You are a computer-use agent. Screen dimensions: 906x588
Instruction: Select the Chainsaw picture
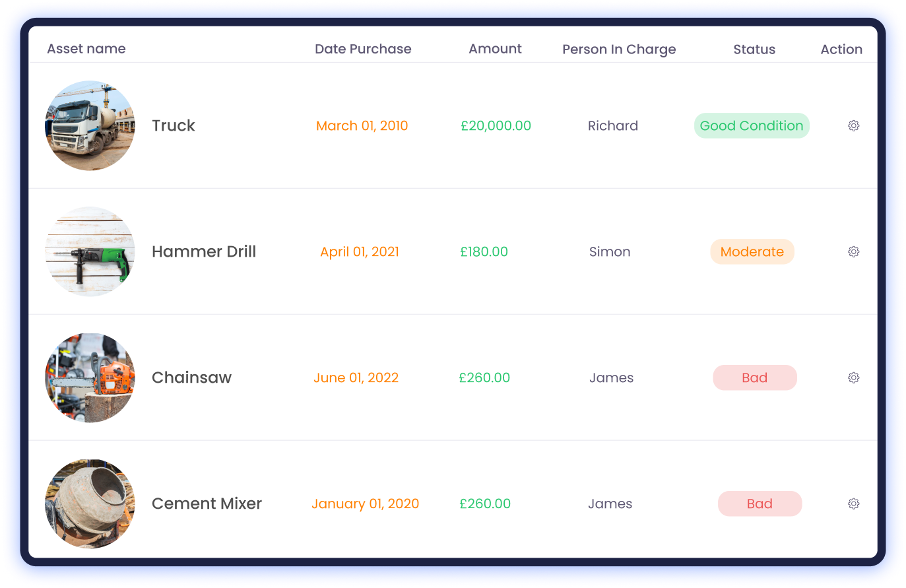click(x=90, y=377)
